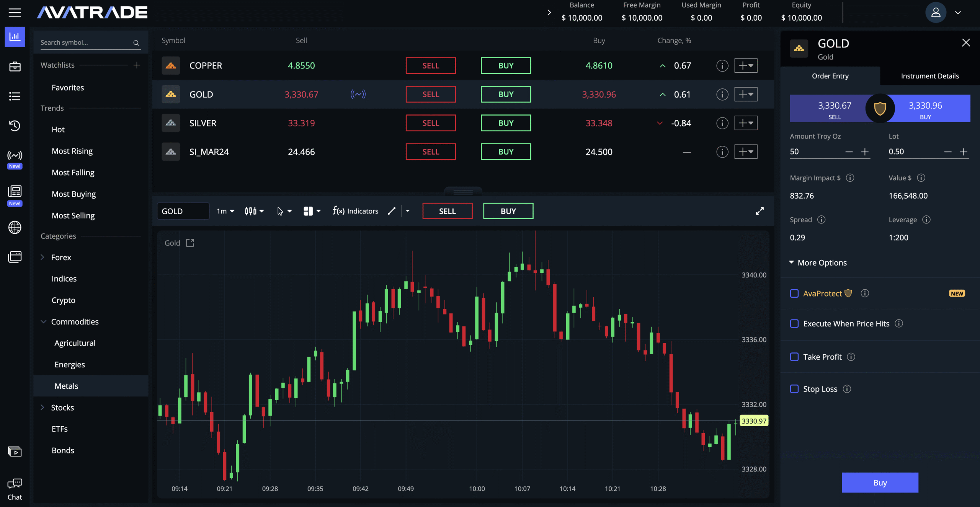This screenshot has height=507, width=980.
Task: Show info for COPPER row
Action: point(722,66)
